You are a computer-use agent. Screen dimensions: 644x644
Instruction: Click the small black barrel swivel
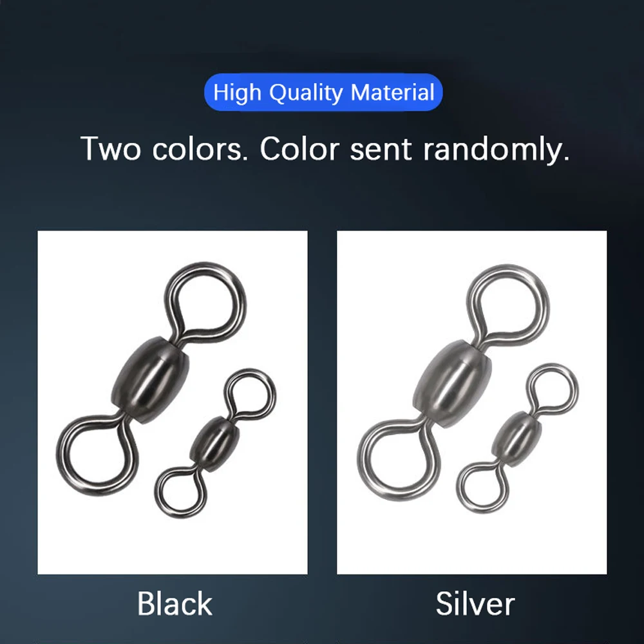pyautogui.click(x=215, y=444)
